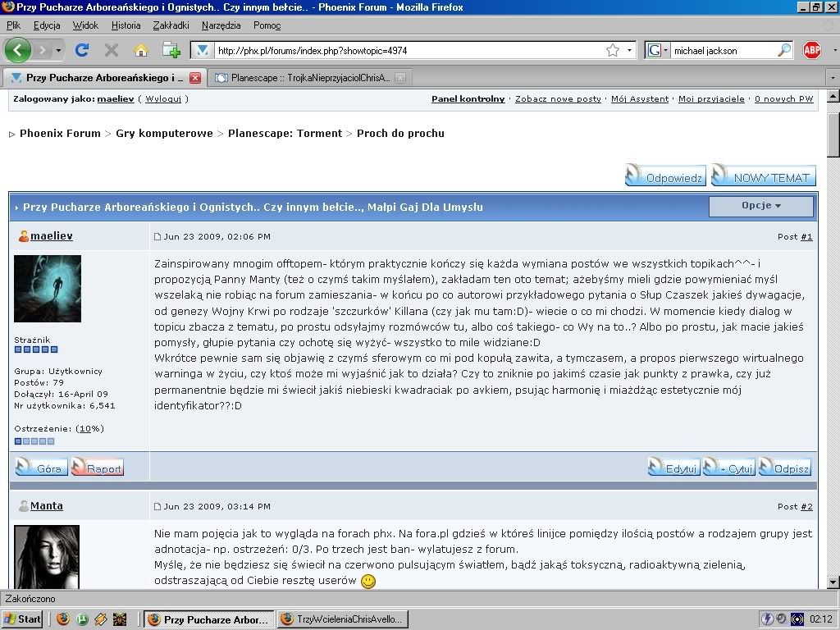Click Zobacz nowe posty link
Image resolution: width=840 pixels, height=630 pixels.
(558, 98)
